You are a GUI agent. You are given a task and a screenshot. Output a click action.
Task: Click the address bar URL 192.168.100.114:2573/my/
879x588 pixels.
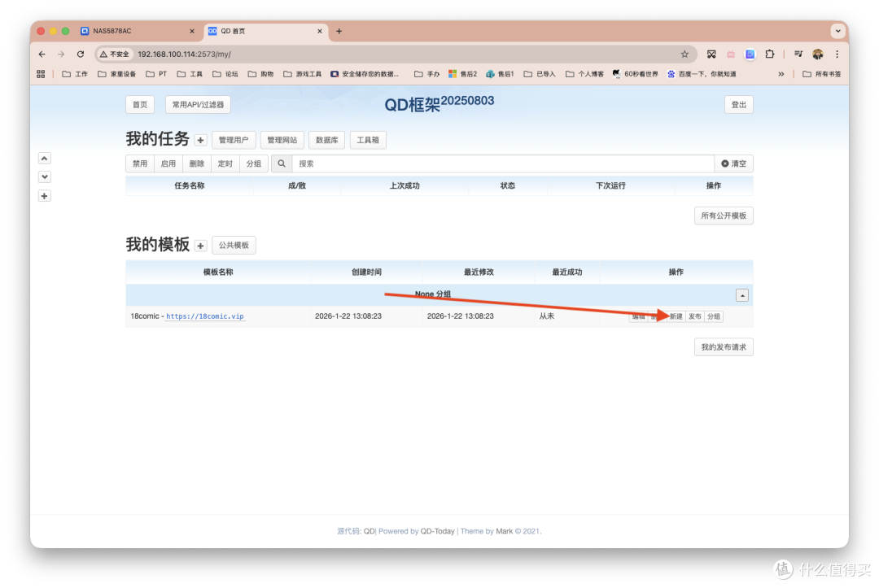tap(185, 54)
